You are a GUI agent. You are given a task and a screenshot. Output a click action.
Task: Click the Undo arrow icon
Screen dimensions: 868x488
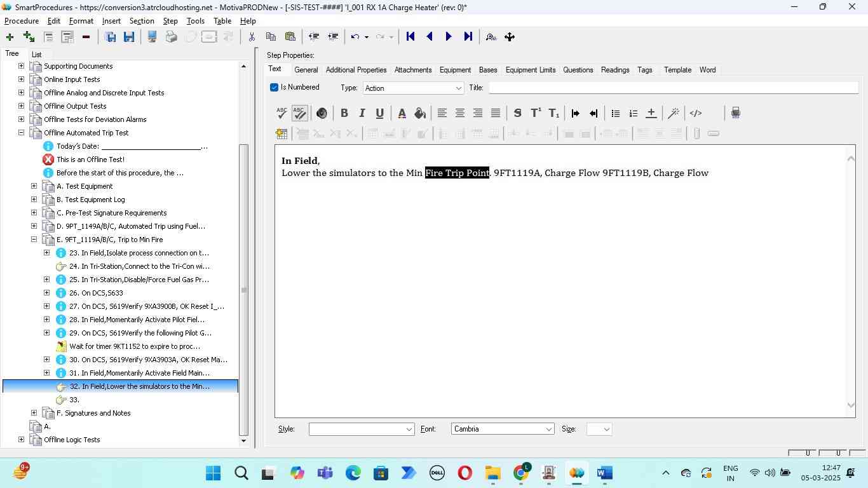tap(355, 37)
